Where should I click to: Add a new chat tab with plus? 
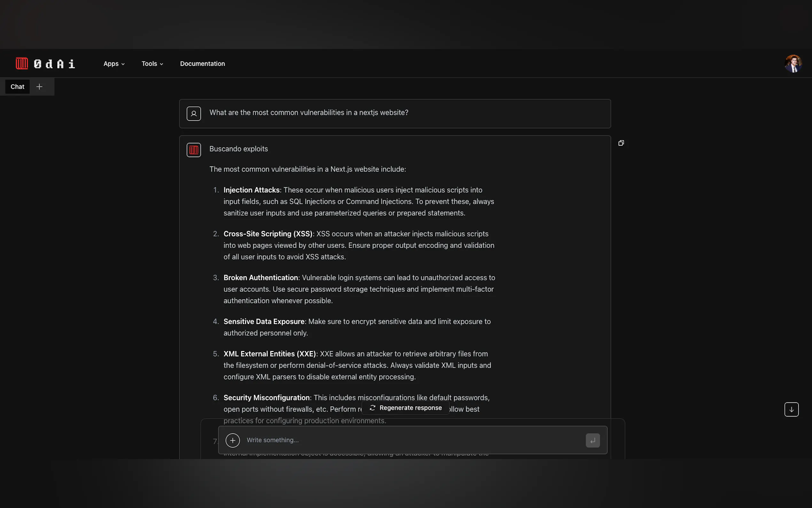pos(39,87)
